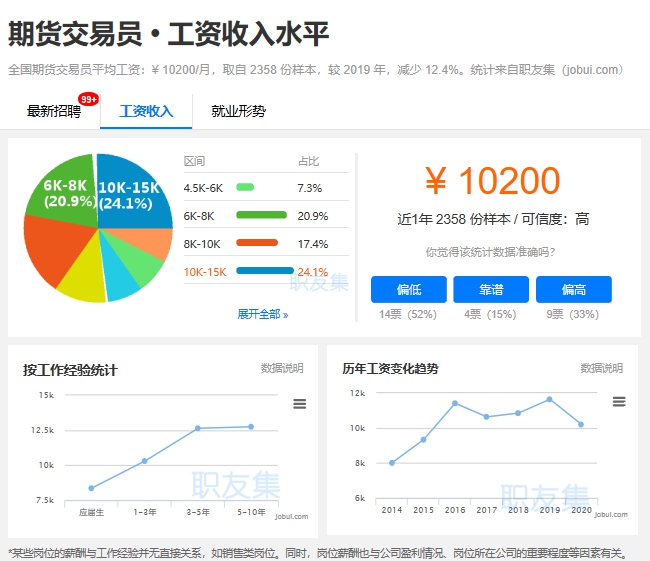Screen dimensions: 650x561
Task: Select the 4.5K-6K light green bar
Action: point(245,187)
